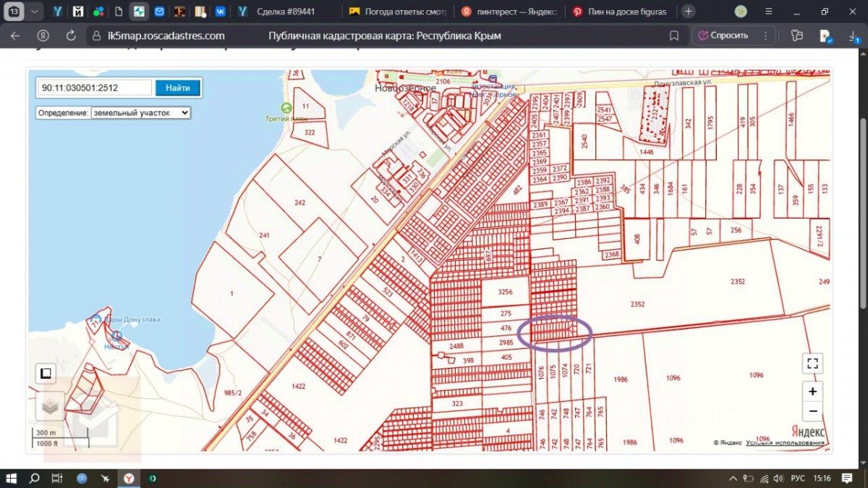
Task: Click the 'РУС' keyboard language indicator
Action: pos(797,479)
